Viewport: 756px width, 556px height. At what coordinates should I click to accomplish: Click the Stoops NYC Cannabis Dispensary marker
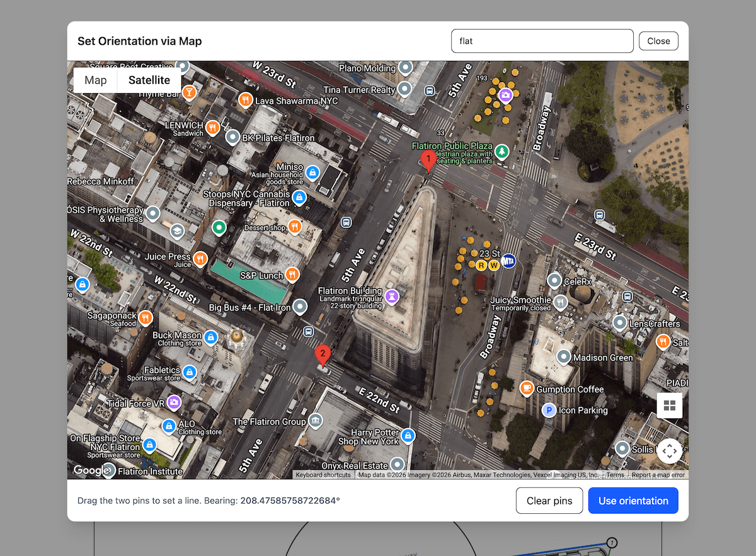300,198
